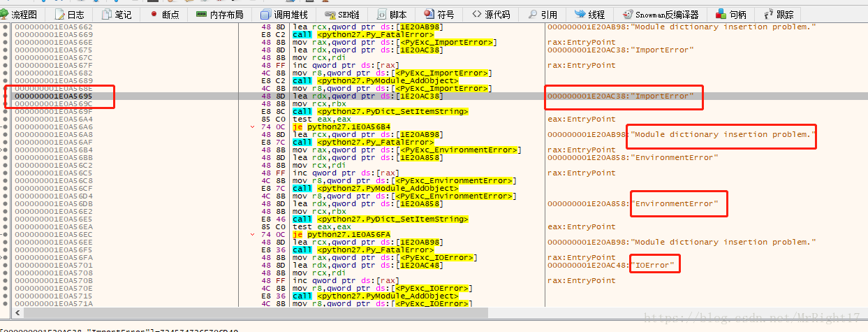The width and height of the screenshot is (868, 332).
Task: Switch to the 日志 log tab
Action: pyautogui.click(x=69, y=14)
